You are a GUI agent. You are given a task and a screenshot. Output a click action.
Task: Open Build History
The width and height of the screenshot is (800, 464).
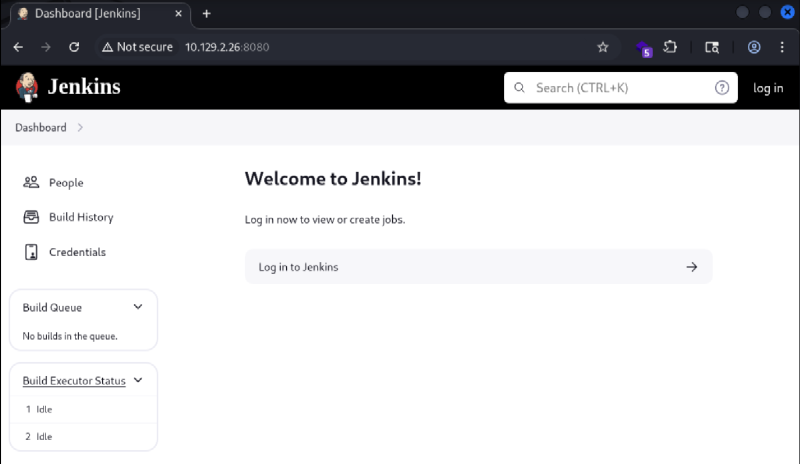click(x=81, y=217)
